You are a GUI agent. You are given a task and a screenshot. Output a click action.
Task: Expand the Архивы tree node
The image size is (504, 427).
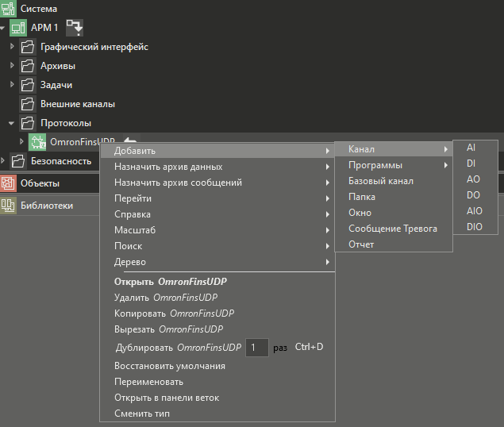point(12,65)
